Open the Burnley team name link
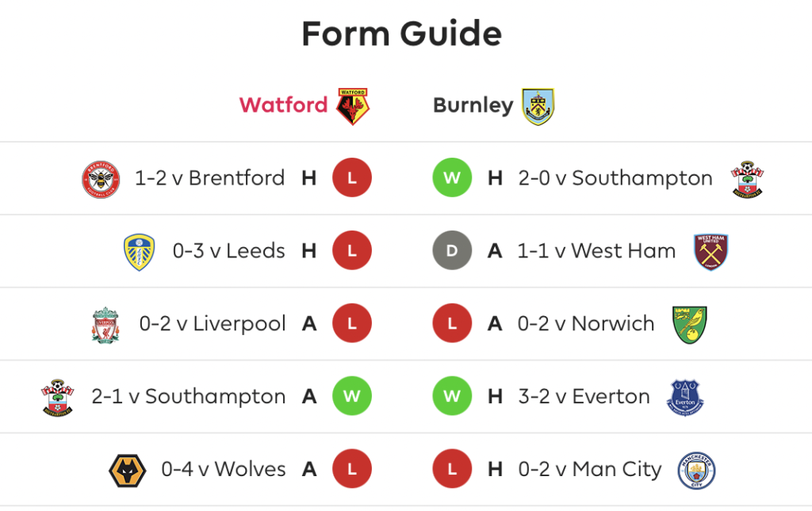This screenshot has height=511, width=812. (473, 105)
